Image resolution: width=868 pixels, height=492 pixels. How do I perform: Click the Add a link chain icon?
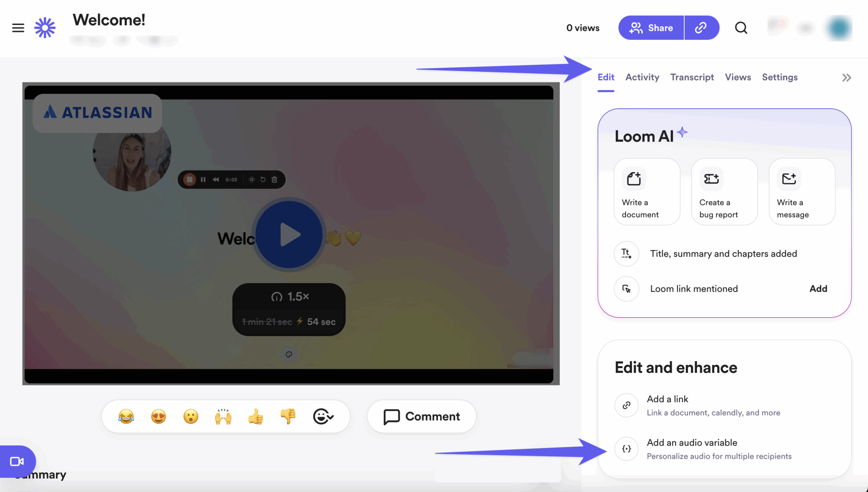(626, 405)
